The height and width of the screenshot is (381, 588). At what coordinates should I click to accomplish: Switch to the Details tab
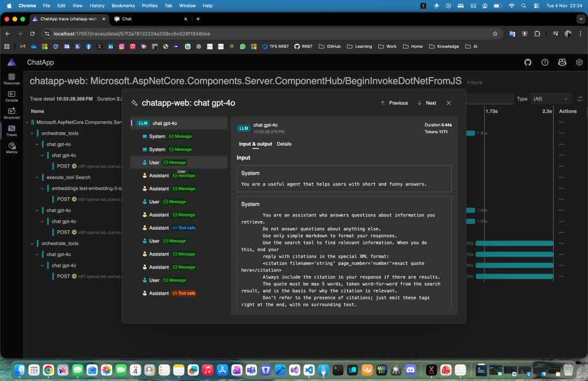284,144
